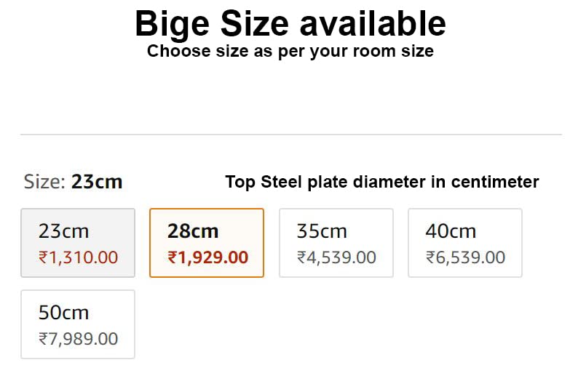The width and height of the screenshot is (570, 392).
Task: Click the "Bige Size available" heading
Action: click(290, 24)
